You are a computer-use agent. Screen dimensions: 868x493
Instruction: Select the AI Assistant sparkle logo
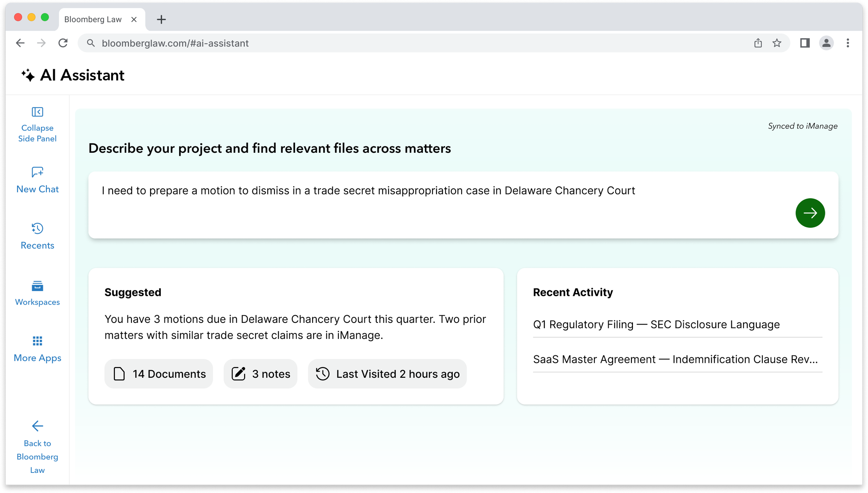point(28,74)
